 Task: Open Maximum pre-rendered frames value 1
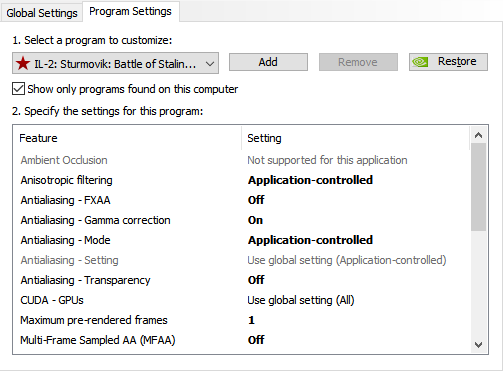tap(251, 320)
